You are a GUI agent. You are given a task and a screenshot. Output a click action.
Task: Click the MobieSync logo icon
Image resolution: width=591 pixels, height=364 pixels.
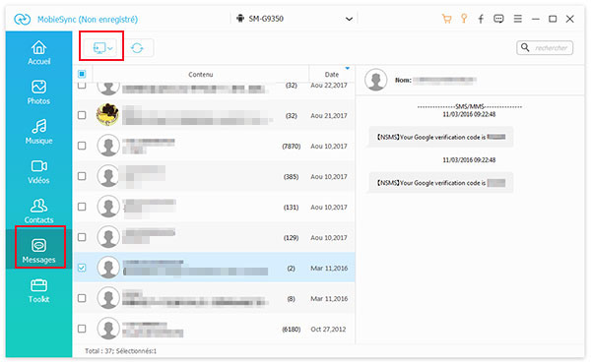(x=23, y=20)
